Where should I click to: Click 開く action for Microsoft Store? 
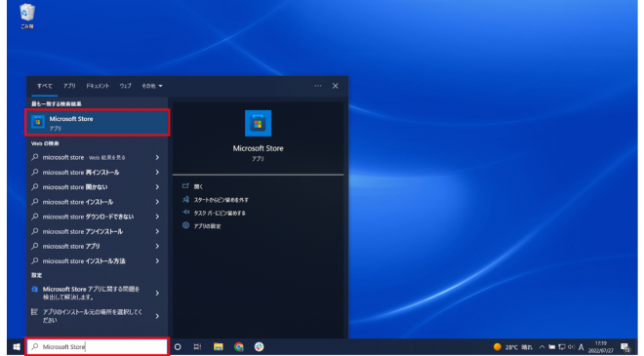pyautogui.click(x=198, y=186)
